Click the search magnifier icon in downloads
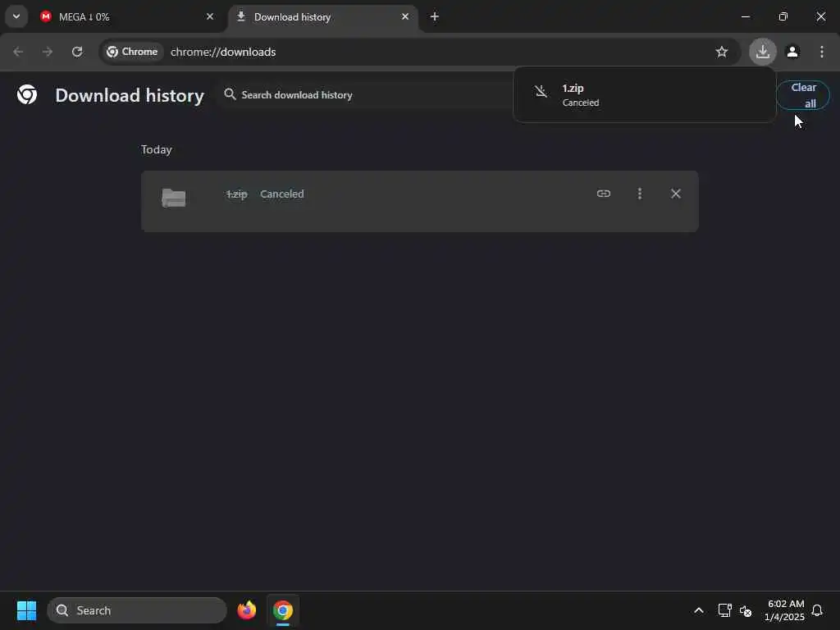 click(x=230, y=94)
